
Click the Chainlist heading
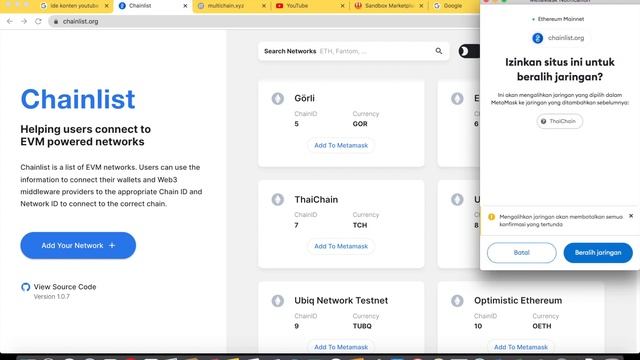(x=78, y=99)
